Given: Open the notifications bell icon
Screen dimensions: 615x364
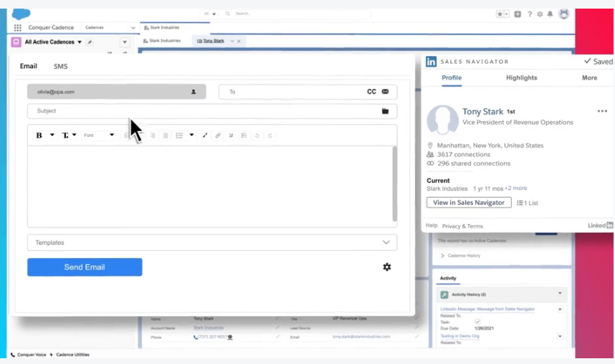Looking at the screenshot, I should 550,14.
